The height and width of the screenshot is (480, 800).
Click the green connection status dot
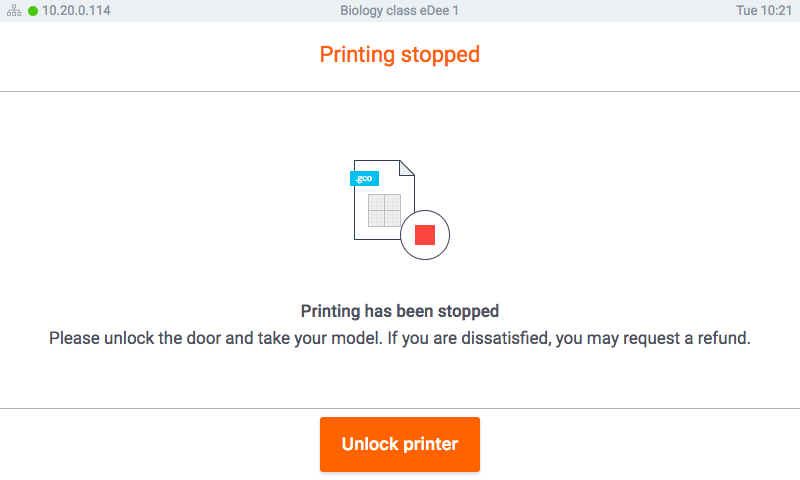coord(33,11)
